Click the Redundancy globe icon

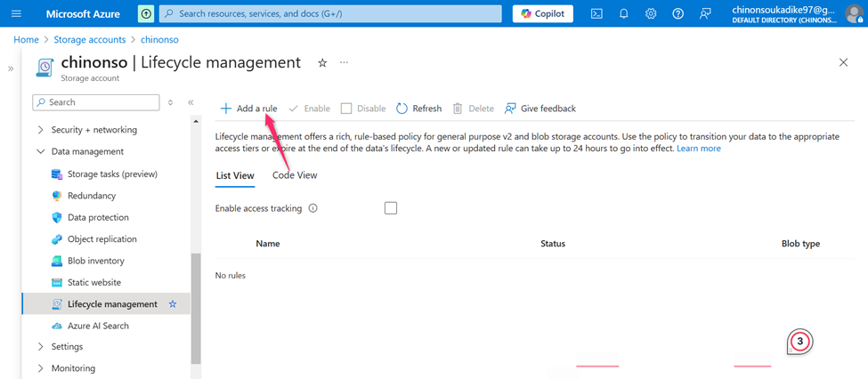[x=57, y=196]
